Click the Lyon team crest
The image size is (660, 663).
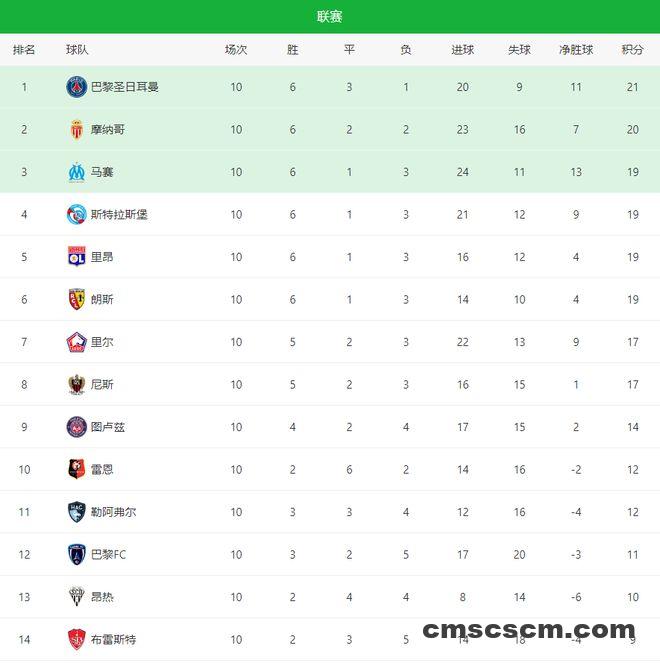point(77,257)
